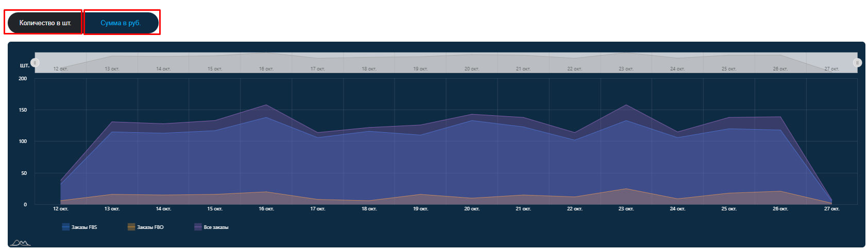Image resolution: width=868 pixels, height=250 pixels.
Task: Click 15 окт. in the top range scrollbar
Action: pos(214,68)
